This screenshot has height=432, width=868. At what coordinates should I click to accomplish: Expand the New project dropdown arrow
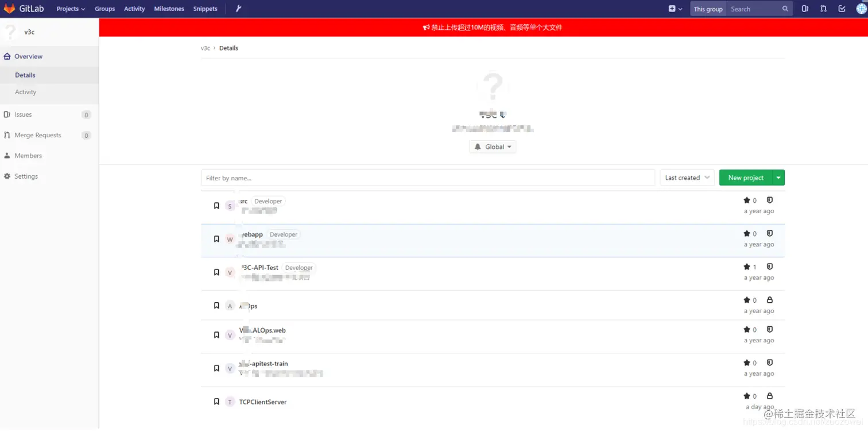pos(778,178)
